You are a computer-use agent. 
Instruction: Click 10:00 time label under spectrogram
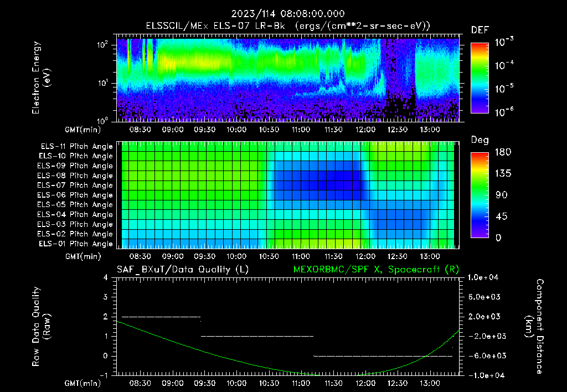pos(236,130)
